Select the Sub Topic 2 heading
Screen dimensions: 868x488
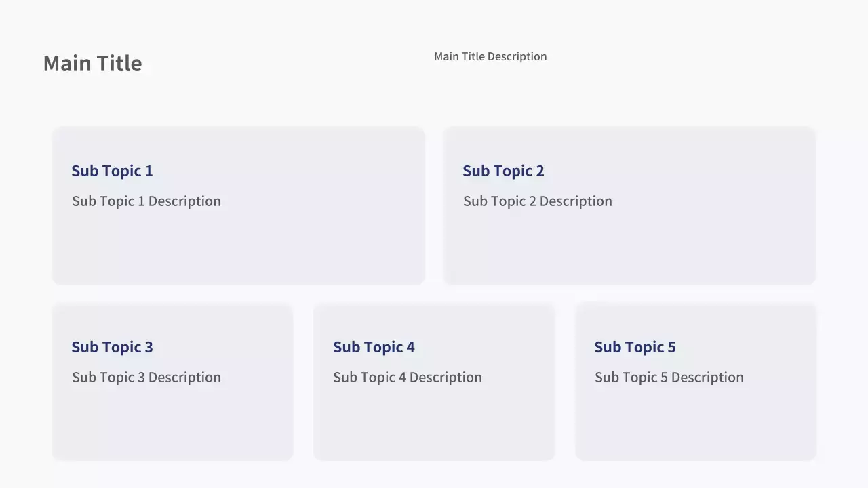click(x=503, y=171)
